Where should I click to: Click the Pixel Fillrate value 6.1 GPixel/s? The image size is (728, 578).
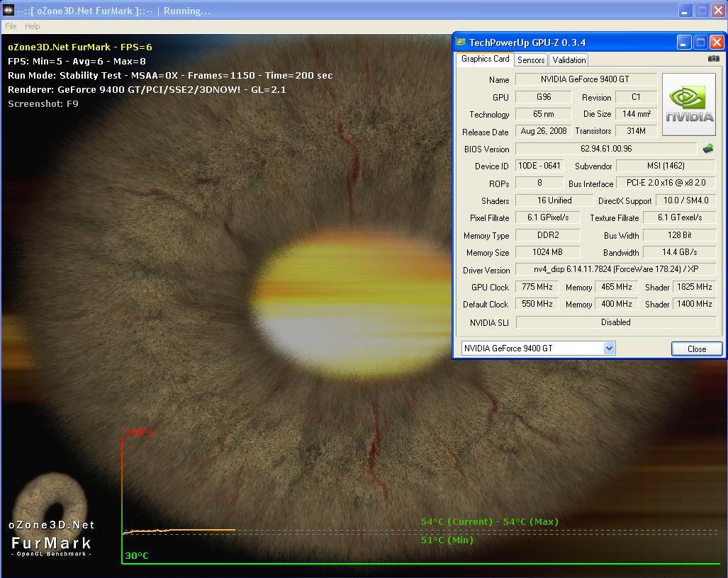(547, 217)
